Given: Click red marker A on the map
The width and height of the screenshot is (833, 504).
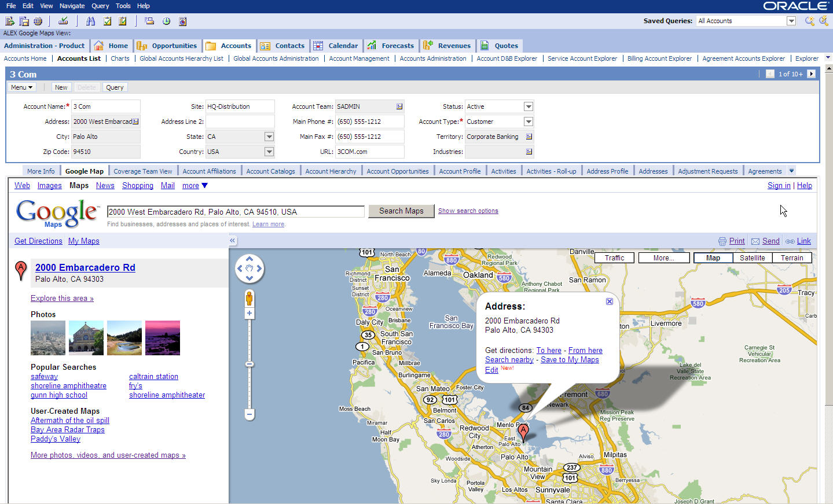Looking at the screenshot, I should click(523, 432).
